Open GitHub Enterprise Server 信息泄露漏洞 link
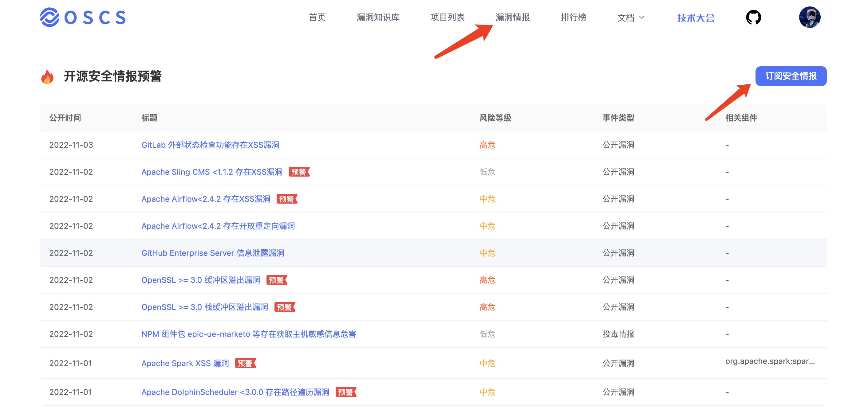The width and height of the screenshot is (868, 417). (x=212, y=253)
